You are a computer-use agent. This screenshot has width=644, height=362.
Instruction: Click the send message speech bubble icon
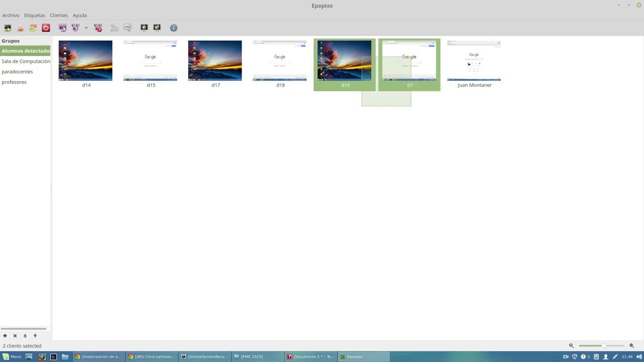tap(127, 28)
